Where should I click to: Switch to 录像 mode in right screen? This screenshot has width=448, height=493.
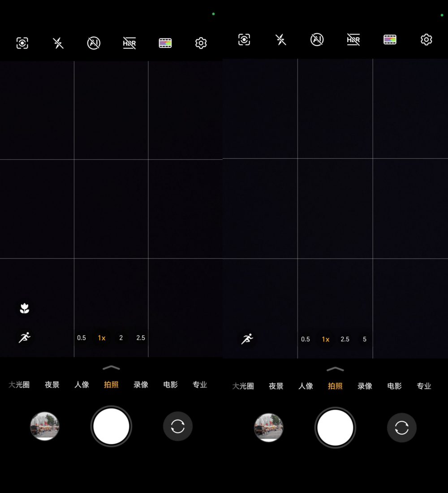coord(365,386)
